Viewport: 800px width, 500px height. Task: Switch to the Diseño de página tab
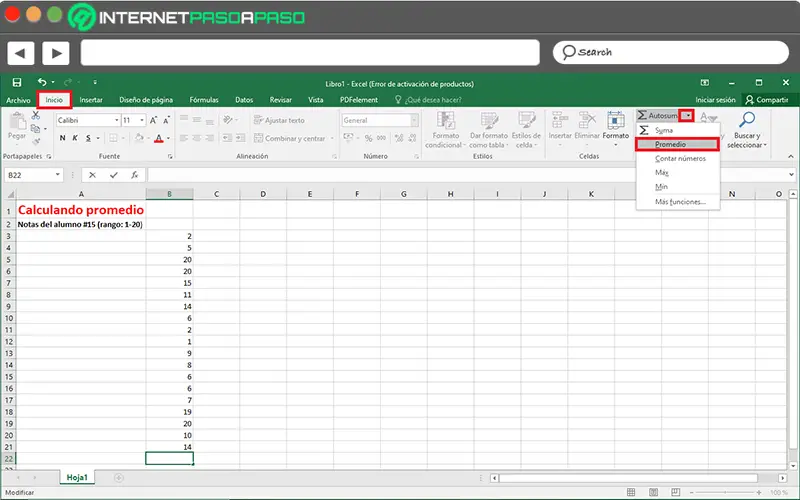[146, 100]
